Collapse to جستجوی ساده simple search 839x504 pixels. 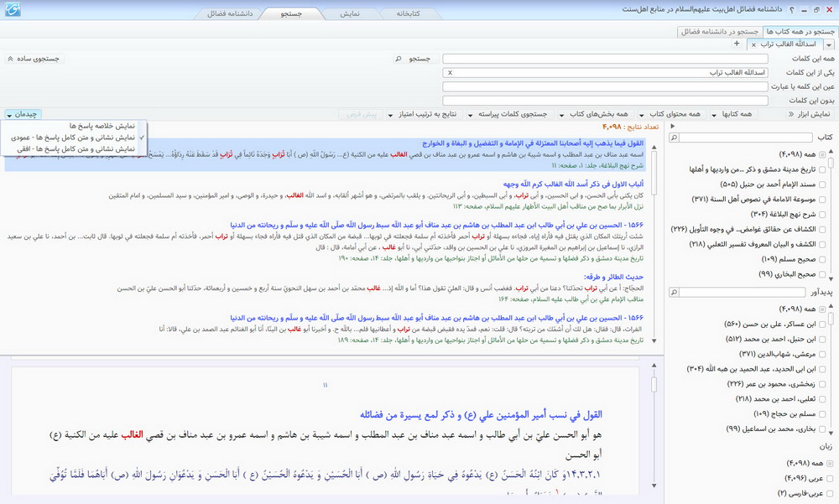(x=34, y=59)
